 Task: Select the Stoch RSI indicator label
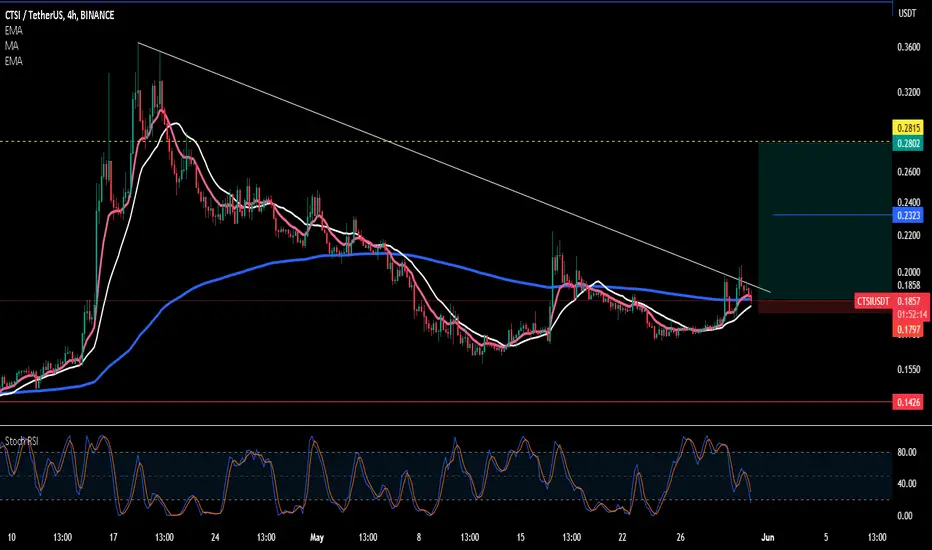click(22, 441)
